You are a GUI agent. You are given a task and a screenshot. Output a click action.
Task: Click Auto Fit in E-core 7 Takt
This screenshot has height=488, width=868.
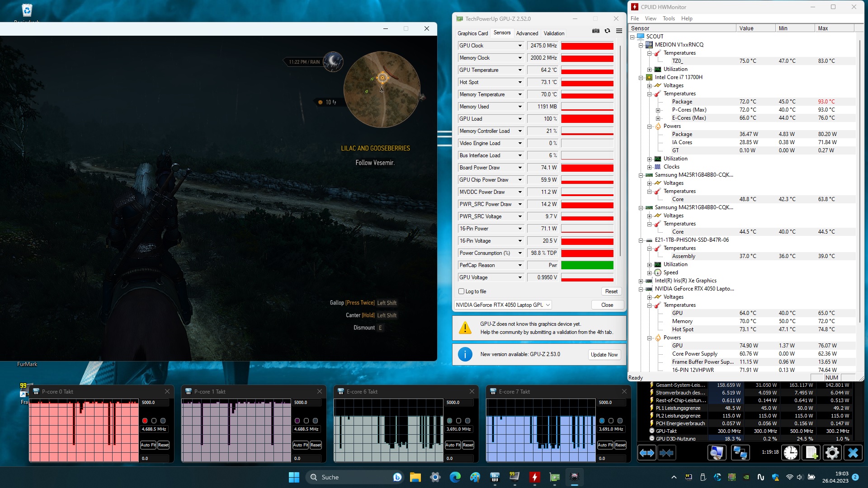[605, 445]
